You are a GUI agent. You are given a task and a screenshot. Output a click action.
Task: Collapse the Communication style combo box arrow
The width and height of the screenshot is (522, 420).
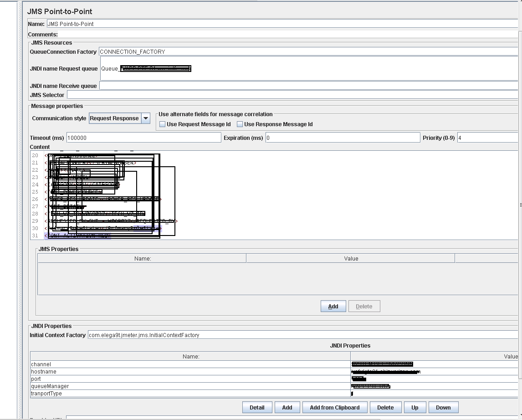(x=146, y=118)
